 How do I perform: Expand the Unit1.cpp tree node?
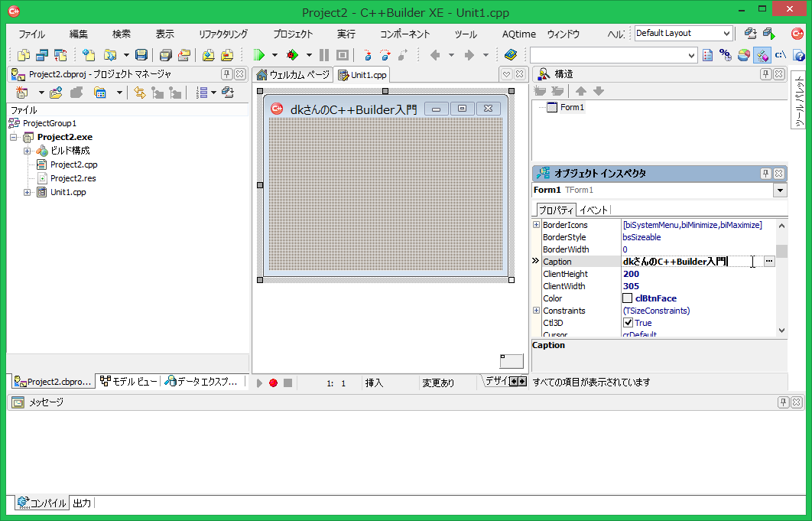click(x=28, y=192)
